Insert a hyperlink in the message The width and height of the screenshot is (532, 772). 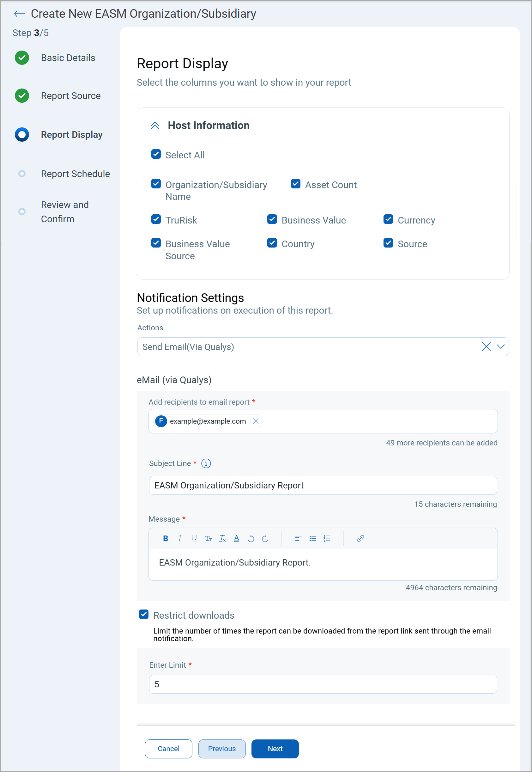[360, 538]
